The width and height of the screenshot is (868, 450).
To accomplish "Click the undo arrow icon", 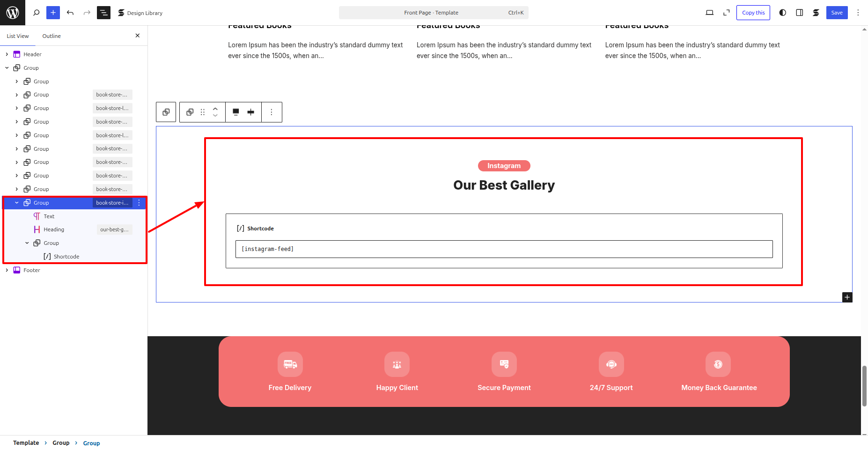I will pos(70,13).
